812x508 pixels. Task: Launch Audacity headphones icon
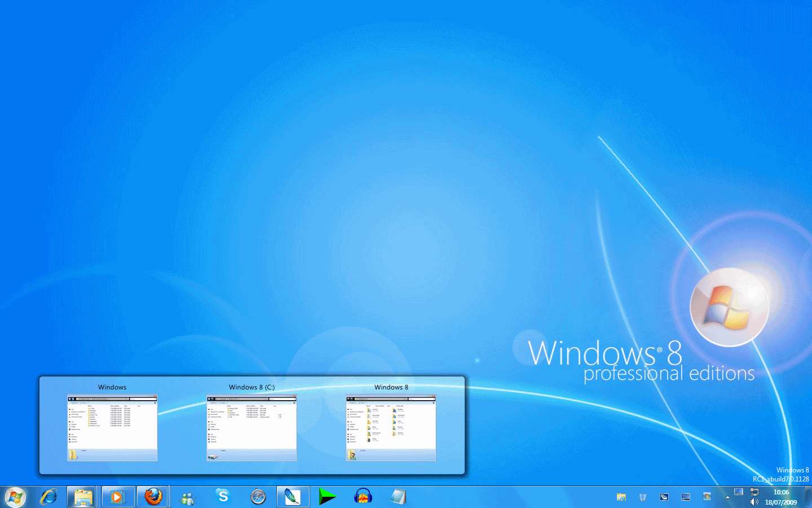(363, 497)
